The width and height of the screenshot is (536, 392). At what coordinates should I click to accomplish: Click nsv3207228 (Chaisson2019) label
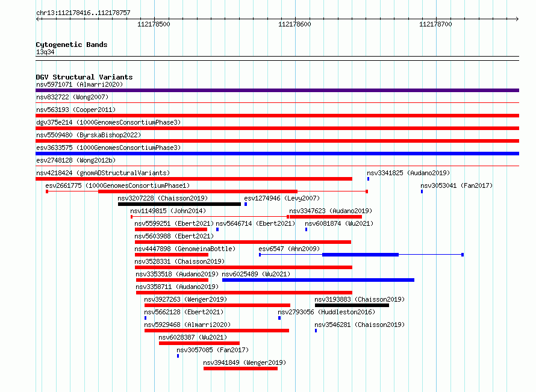tap(163, 198)
